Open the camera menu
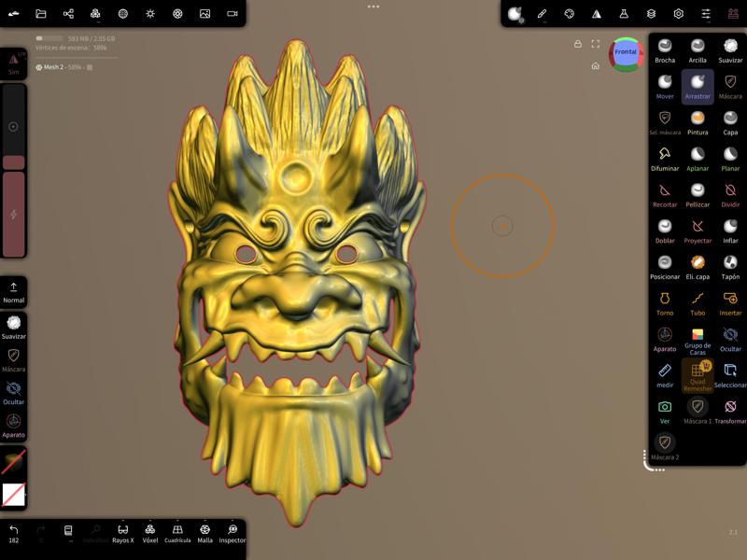Viewport: 747px width, 560px height. coord(232,13)
